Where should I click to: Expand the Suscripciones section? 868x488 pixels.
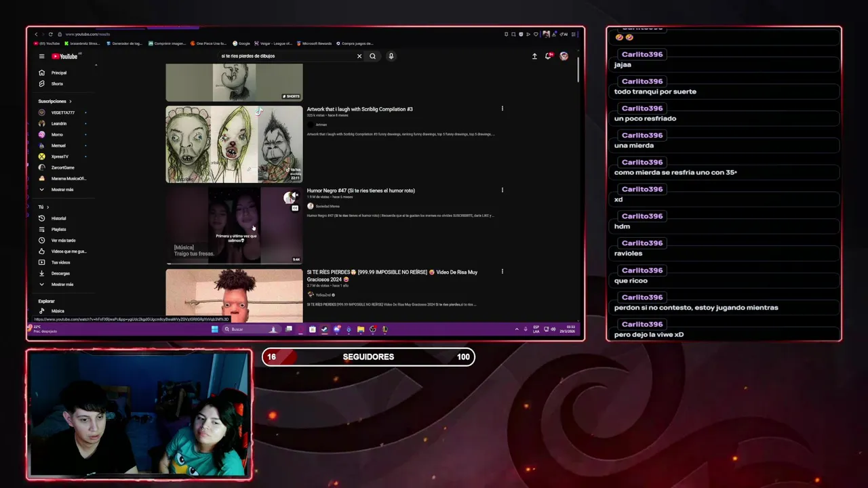coord(55,101)
